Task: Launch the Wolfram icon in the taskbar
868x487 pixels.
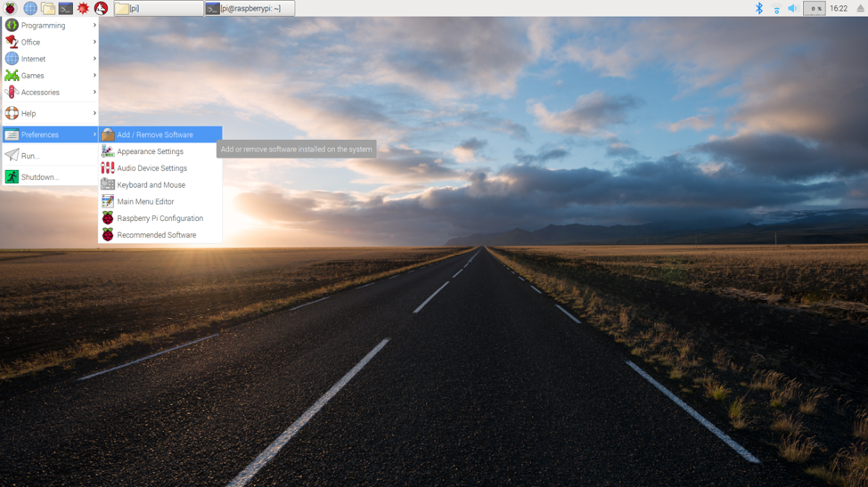Action: coord(101,8)
